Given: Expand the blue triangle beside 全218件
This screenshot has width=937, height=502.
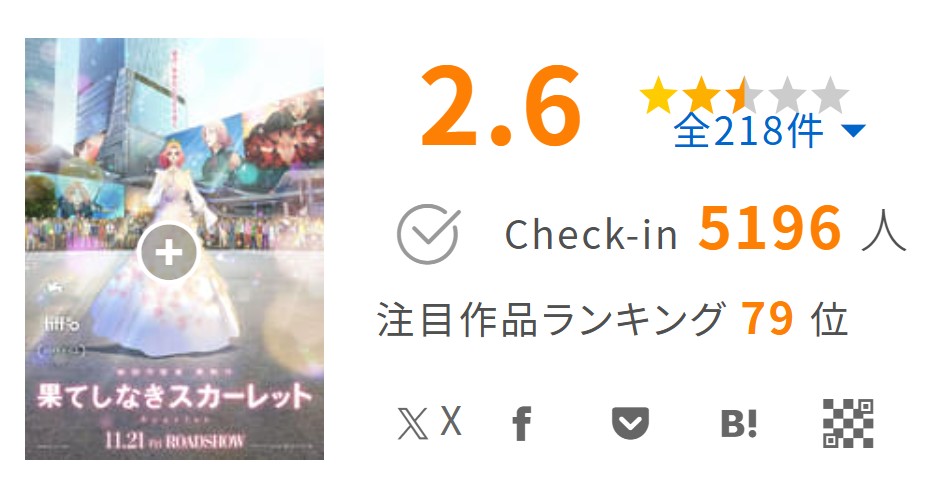Looking at the screenshot, I should point(853,130).
